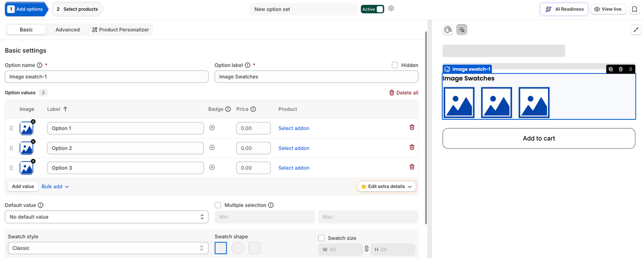Click Option 3 image thumbnail

(x=26, y=168)
